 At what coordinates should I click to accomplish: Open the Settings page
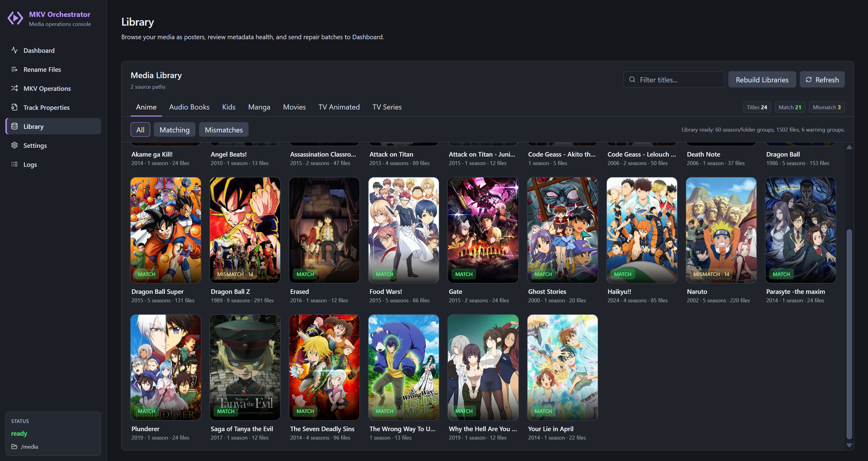[x=53, y=146]
